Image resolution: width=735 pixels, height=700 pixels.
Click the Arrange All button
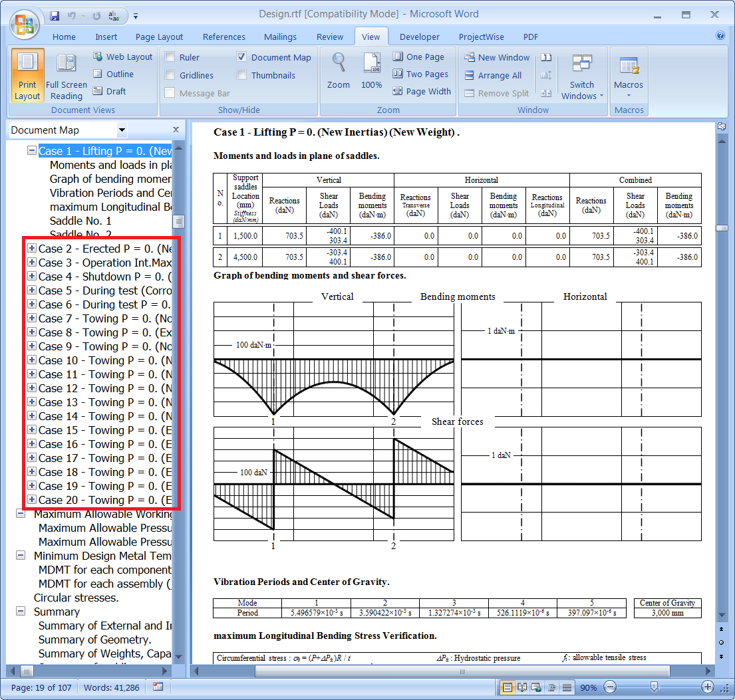493,75
